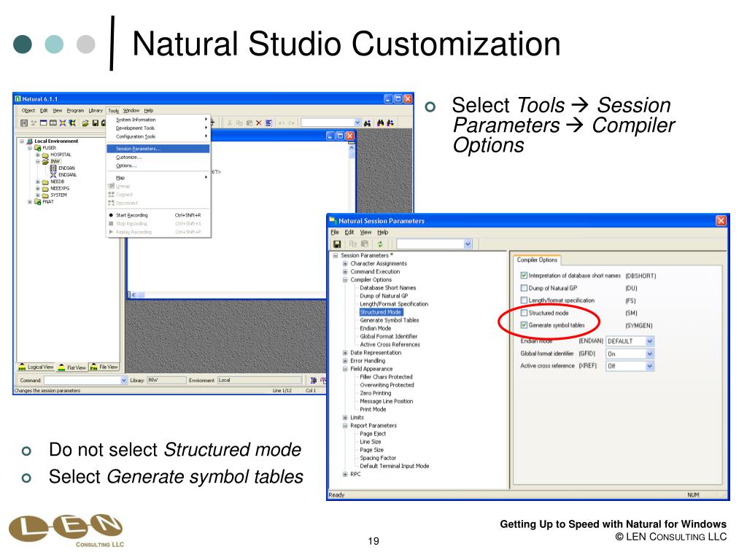
Task: Click the ENDIAN program object icon
Action: 53,168
